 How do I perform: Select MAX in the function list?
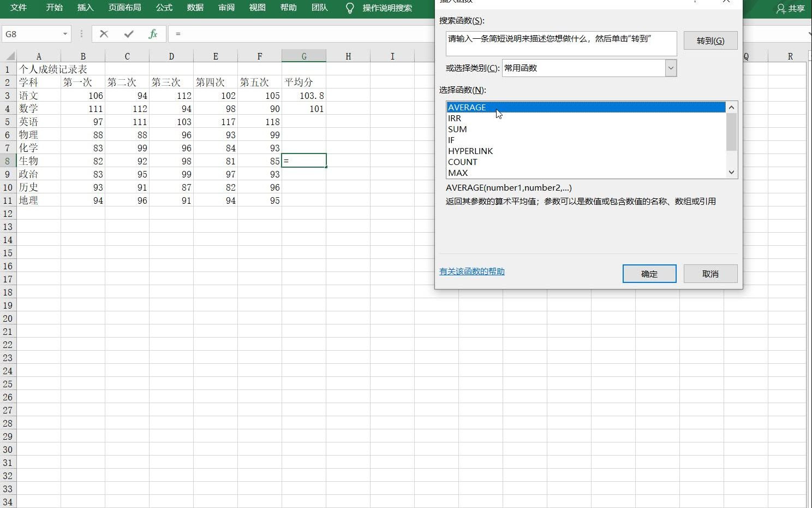pyautogui.click(x=586, y=173)
